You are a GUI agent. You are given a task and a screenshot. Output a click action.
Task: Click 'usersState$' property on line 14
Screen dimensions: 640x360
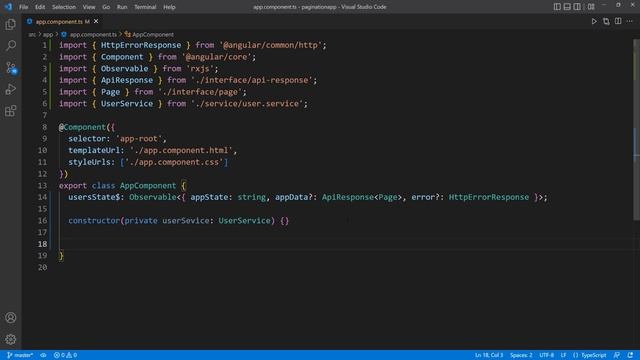[94, 197]
